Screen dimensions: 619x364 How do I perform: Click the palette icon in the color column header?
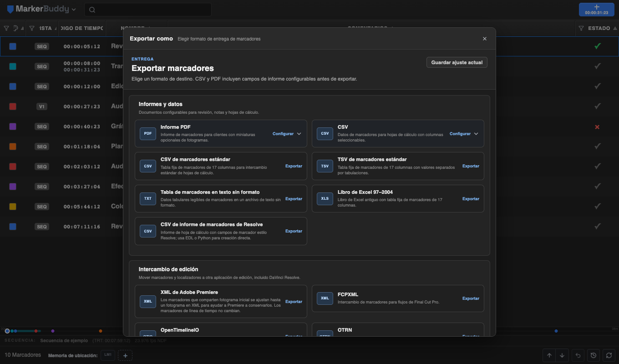coord(15,28)
